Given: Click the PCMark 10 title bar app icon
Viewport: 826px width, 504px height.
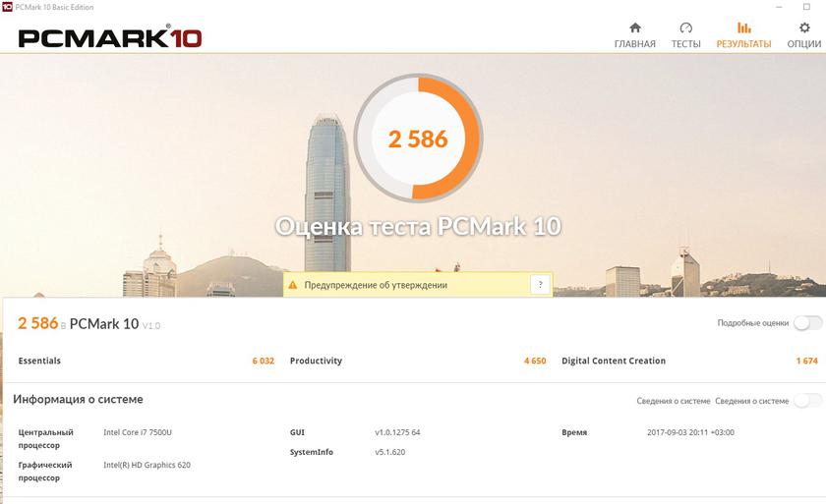Looking at the screenshot, I should [7, 7].
